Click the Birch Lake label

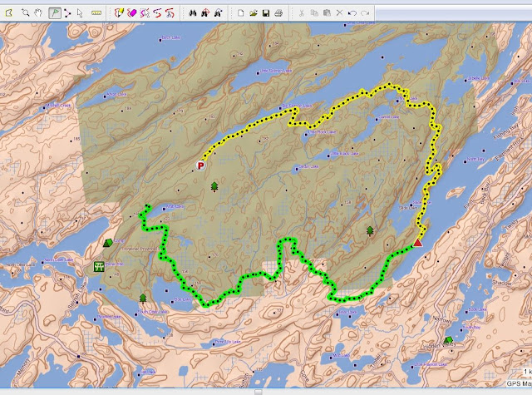click(171, 37)
